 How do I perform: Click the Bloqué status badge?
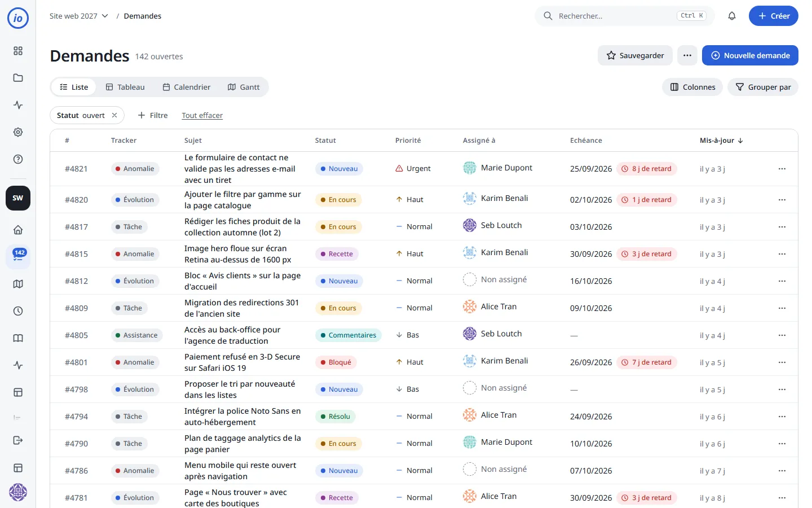coord(336,362)
